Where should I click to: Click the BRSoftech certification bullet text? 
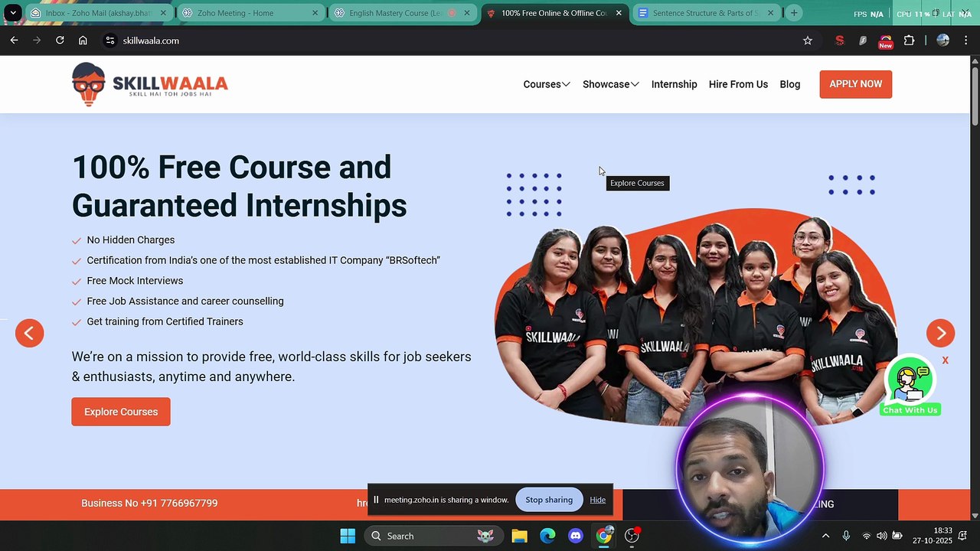click(263, 260)
